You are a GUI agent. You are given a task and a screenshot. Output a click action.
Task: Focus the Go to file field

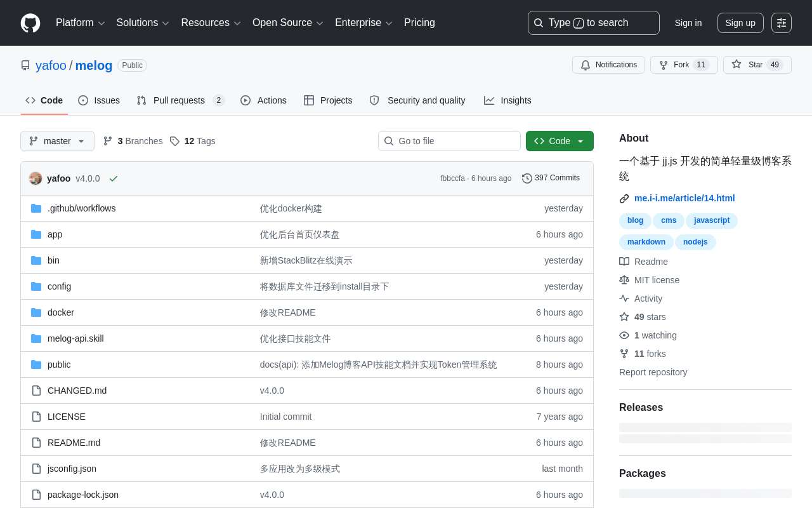click(449, 141)
